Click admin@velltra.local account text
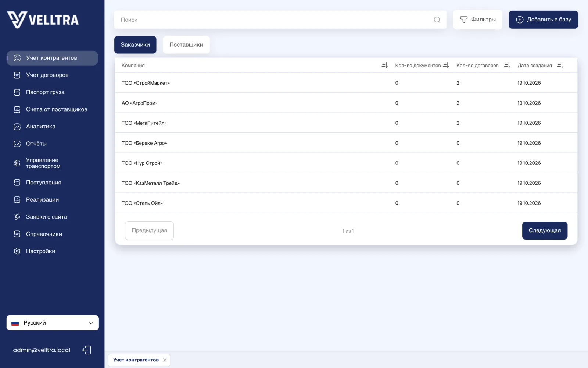Viewport: 588px width, 368px height. point(42,350)
